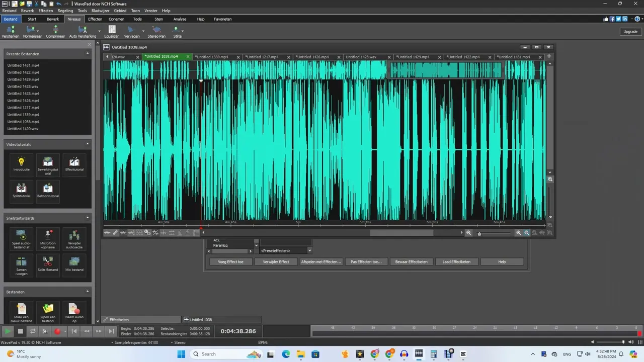The width and height of the screenshot is (644, 362).
Task: Click the Voeg Effect toe button
Action: (x=230, y=261)
